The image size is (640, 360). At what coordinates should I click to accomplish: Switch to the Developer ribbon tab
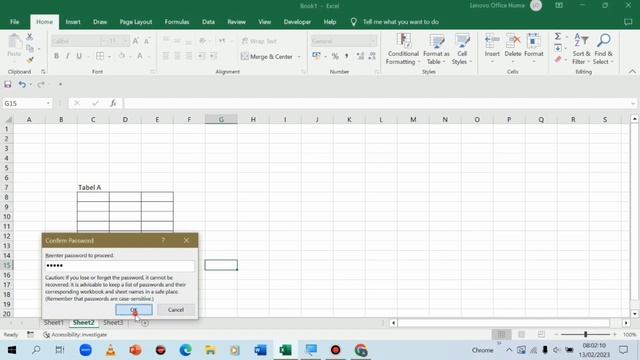click(x=297, y=22)
